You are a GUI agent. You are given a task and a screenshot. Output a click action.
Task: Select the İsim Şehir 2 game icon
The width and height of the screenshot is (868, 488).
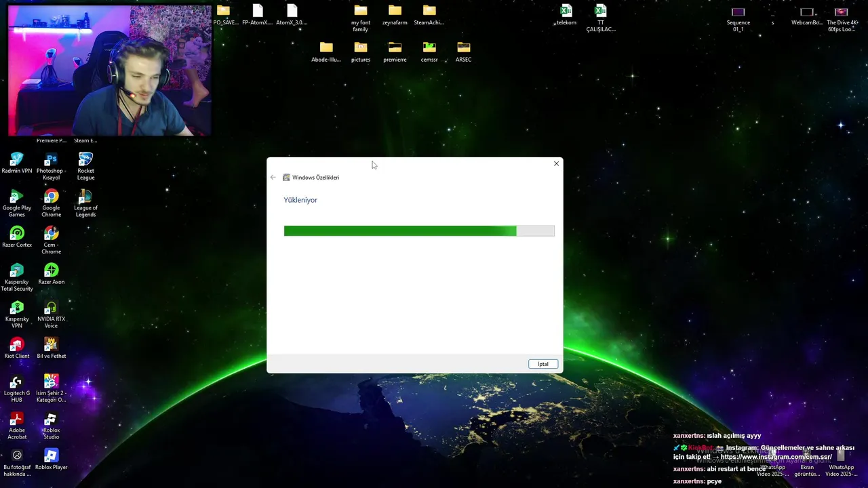coord(51,388)
